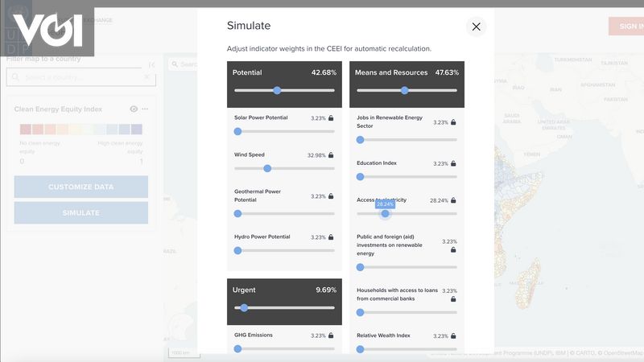This screenshot has width=644, height=362.
Task: Click the Urgent category slider handle
Action: [x=244, y=307]
